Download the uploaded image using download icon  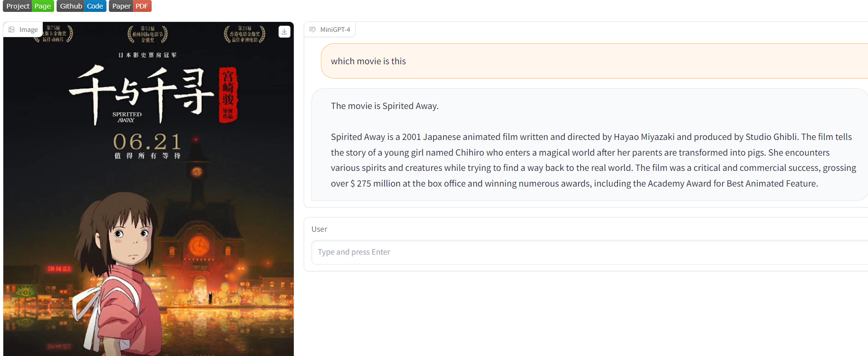[x=284, y=31]
